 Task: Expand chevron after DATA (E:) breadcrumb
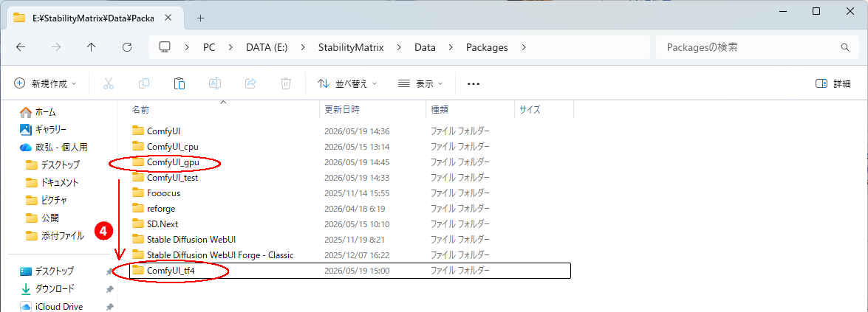303,47
